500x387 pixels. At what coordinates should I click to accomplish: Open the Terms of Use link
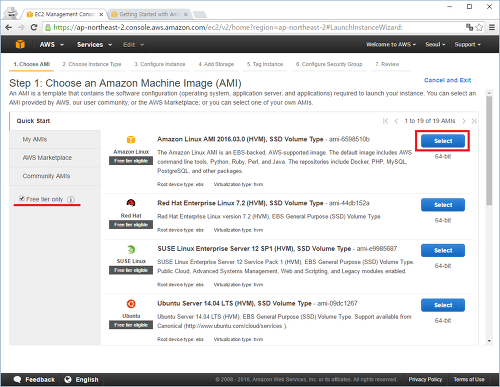pos(469,379)
